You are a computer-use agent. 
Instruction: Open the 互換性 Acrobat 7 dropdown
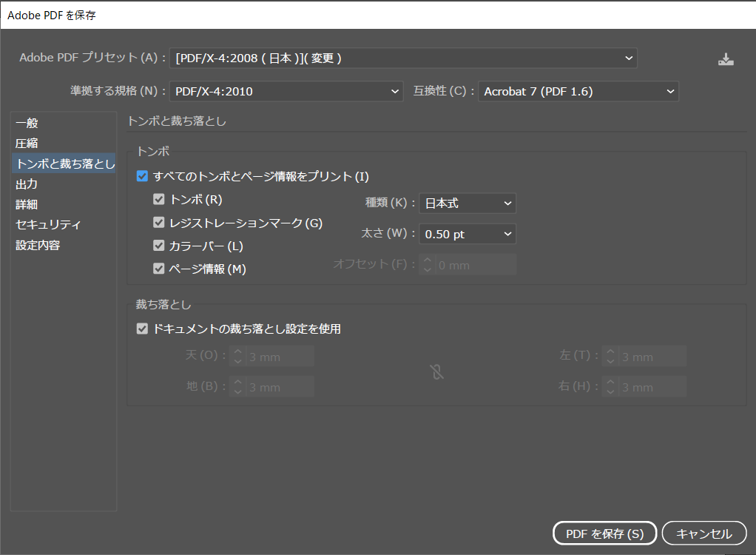(578, 91)
